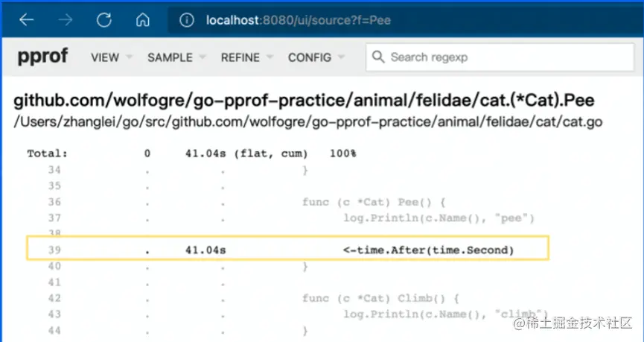Select the cat.go file path text
This screenshot has height=342, width=644.
point(308,121)
